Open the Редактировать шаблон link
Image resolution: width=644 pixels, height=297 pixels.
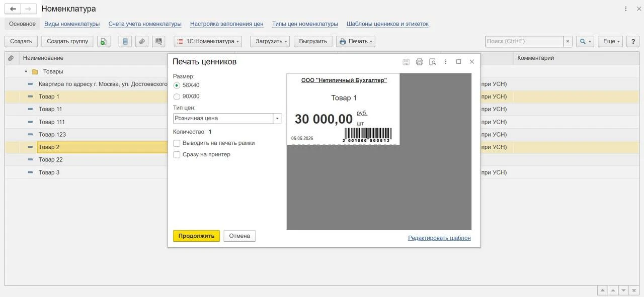[x=439, y=238]
